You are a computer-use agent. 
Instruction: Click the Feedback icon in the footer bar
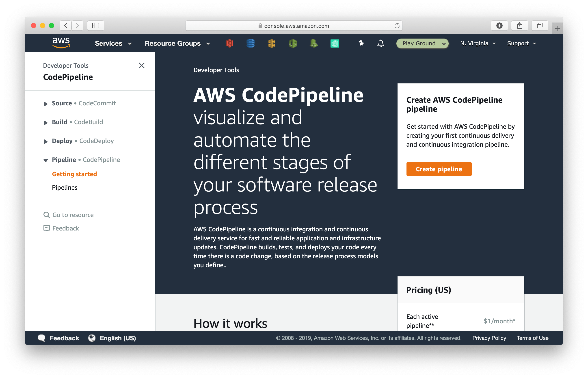coord(42,338)
